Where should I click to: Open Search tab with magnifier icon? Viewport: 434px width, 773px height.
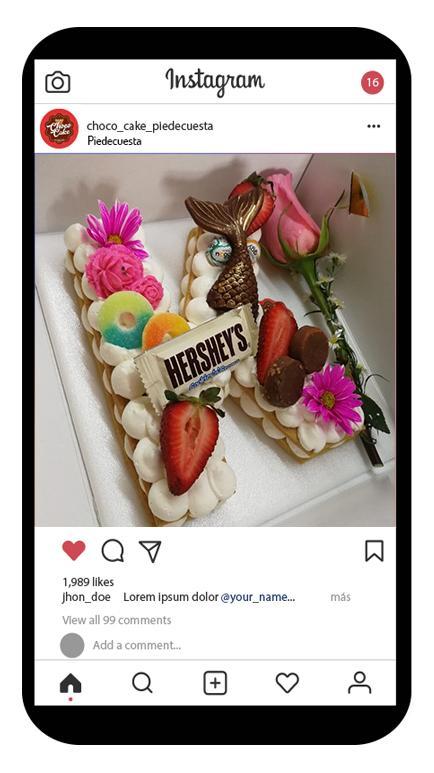click(143, 683)
